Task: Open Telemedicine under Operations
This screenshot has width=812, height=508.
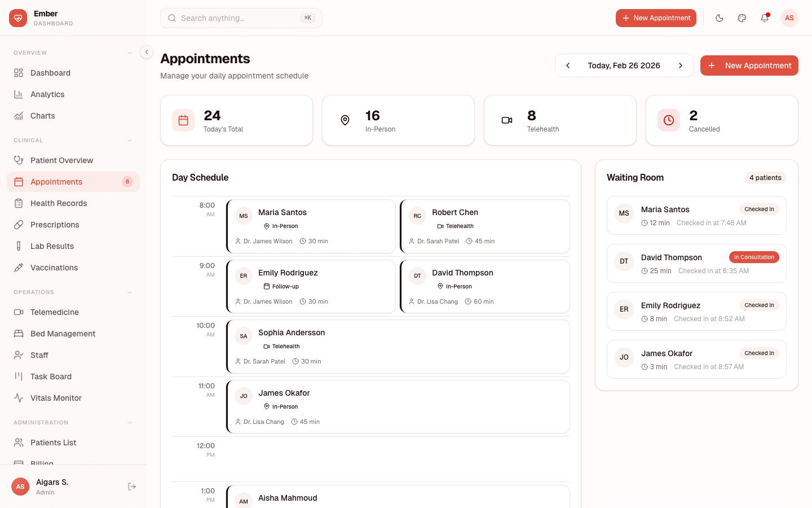Action: point(54,312)
